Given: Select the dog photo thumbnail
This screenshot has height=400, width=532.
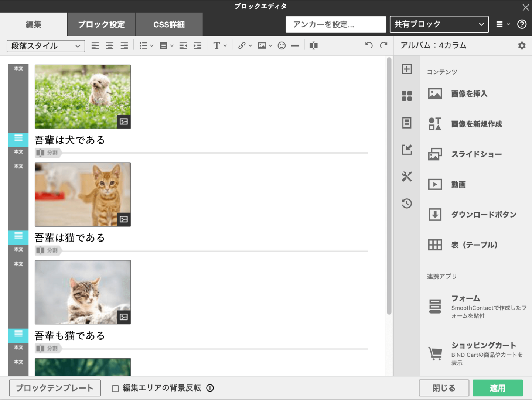Looking at the screenshot, I should (83, 97).
